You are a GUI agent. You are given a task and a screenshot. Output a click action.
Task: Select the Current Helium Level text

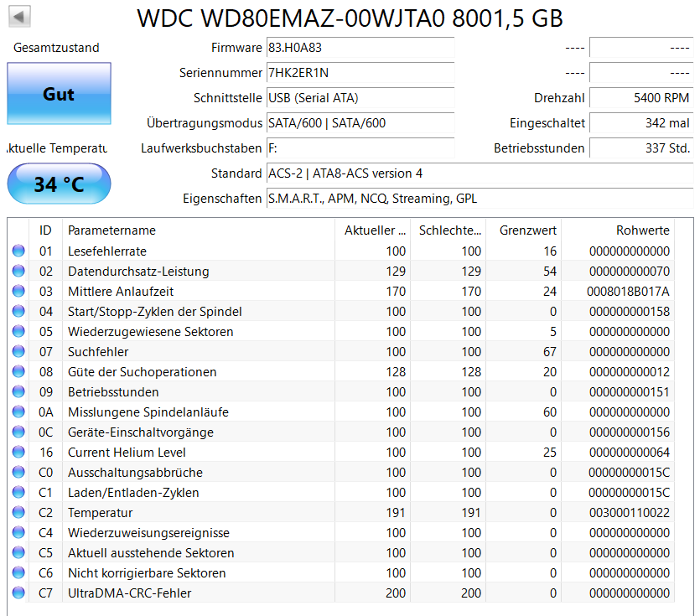(127, 452)
